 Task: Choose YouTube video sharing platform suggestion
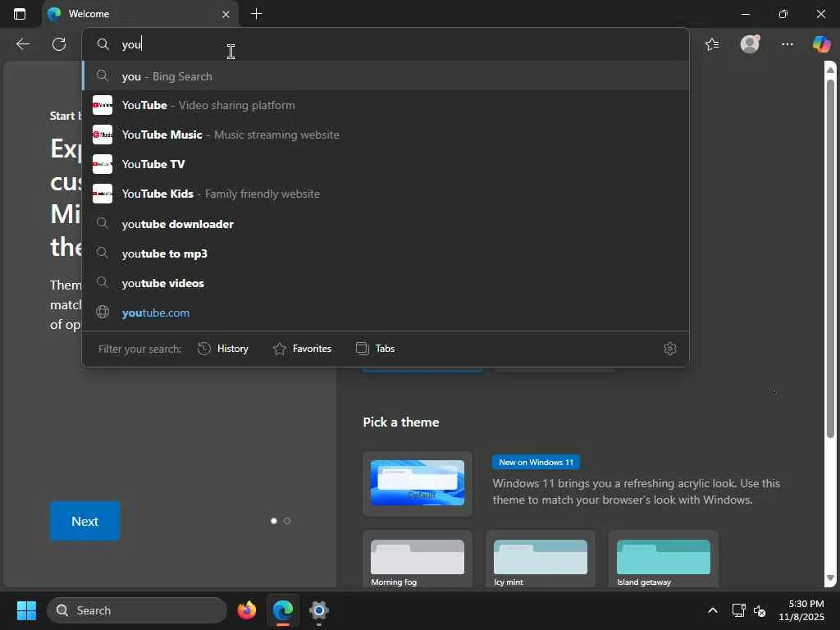coord(386,105)
